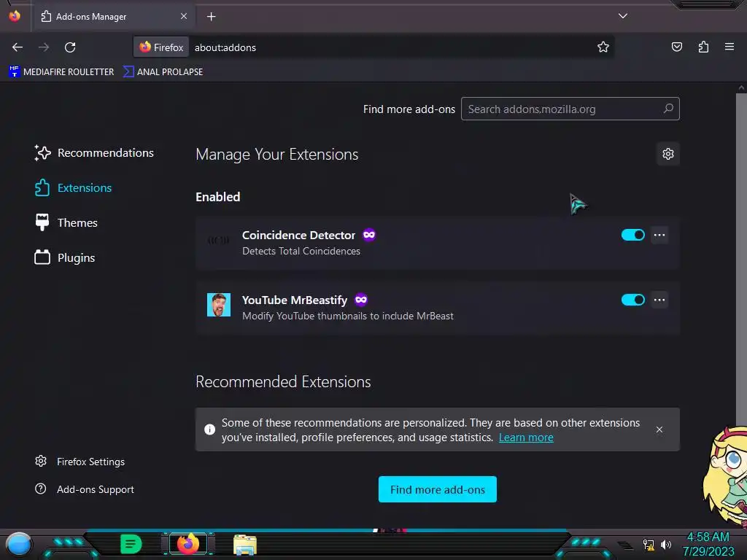Open File Explorer from taskbar
This screenshot has width=747, height=560.
click(x=245, y=545)
